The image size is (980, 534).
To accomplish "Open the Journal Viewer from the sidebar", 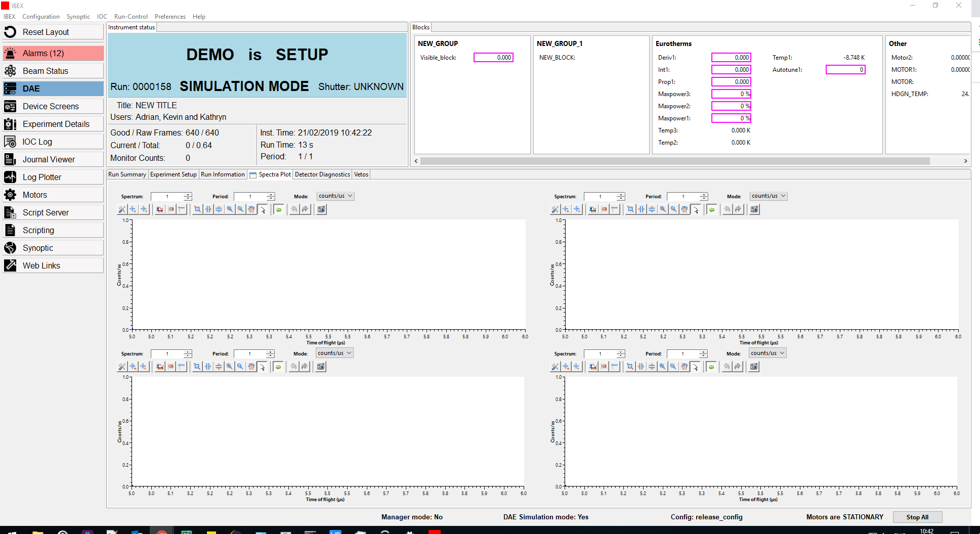I will (x=49, y=159).
